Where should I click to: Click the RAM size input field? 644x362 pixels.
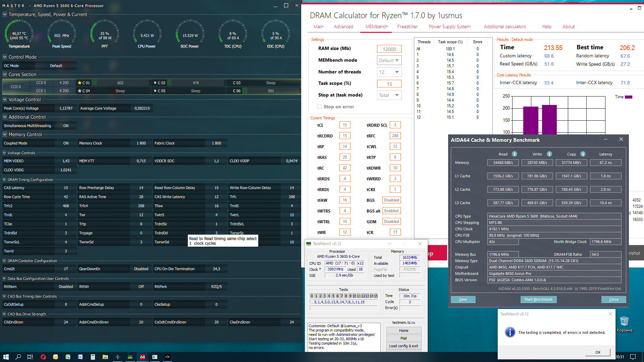[x=389, y=49]
